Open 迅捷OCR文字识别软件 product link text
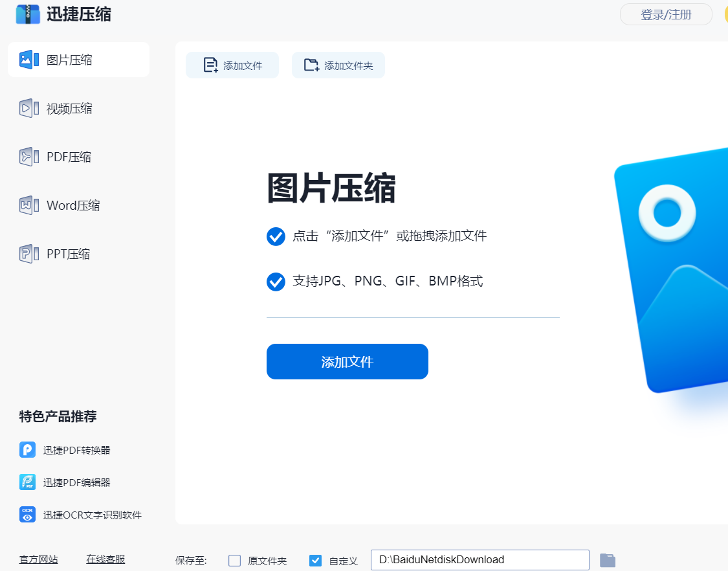Viewport: 728px width, 571px height. pos(93,515)
